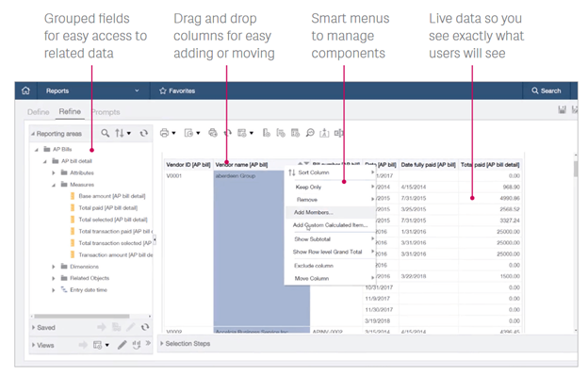The height and width of the screenshot is (376, 588).
Task: Click the refresh icon in the Saved row
Action: coord(145,327)
